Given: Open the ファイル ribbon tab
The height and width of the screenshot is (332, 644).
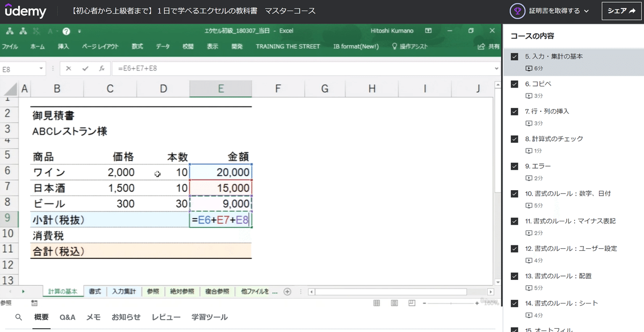Looking at the screenshot, I should (10, 46).
